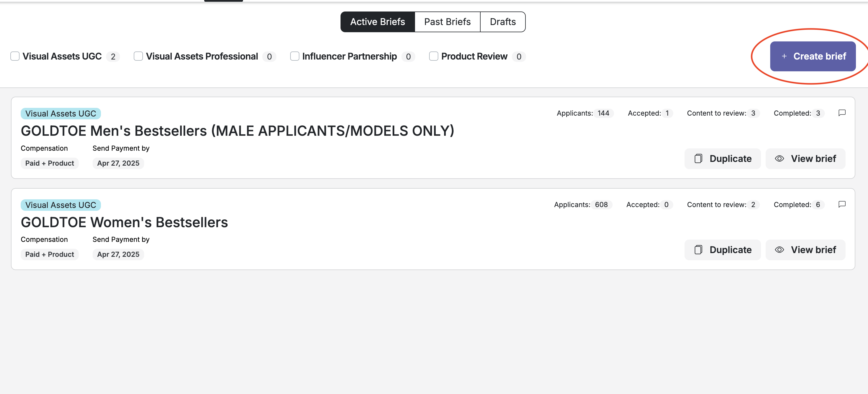Click Content to review 3 badge

pyautogui.click(x=753, y=113)
